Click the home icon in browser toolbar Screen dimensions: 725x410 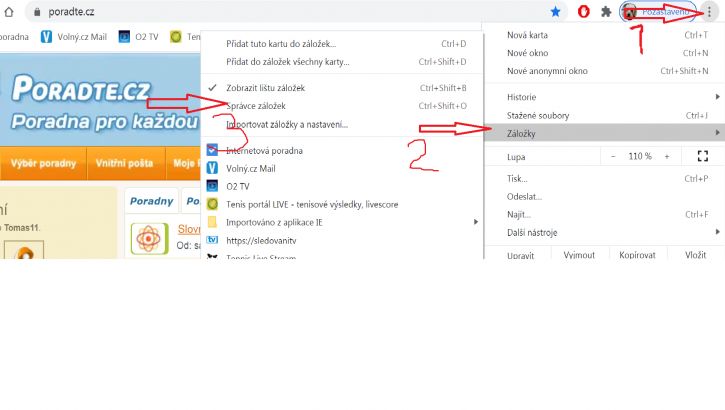point(8,12)
